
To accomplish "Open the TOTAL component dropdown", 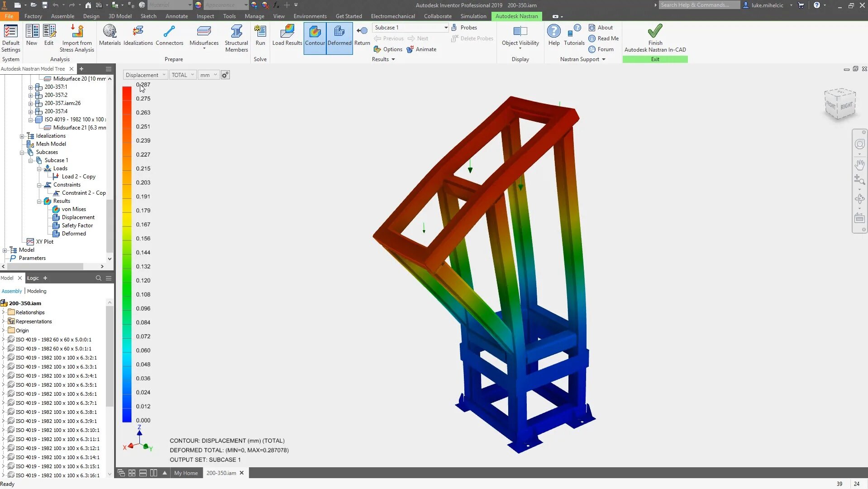I will tap(183, 75).
